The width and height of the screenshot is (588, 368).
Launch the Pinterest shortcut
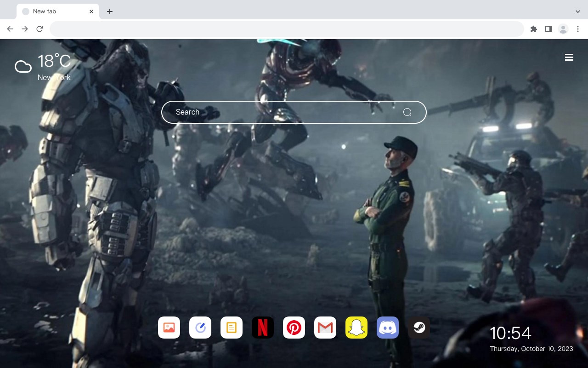coord(294,328)
